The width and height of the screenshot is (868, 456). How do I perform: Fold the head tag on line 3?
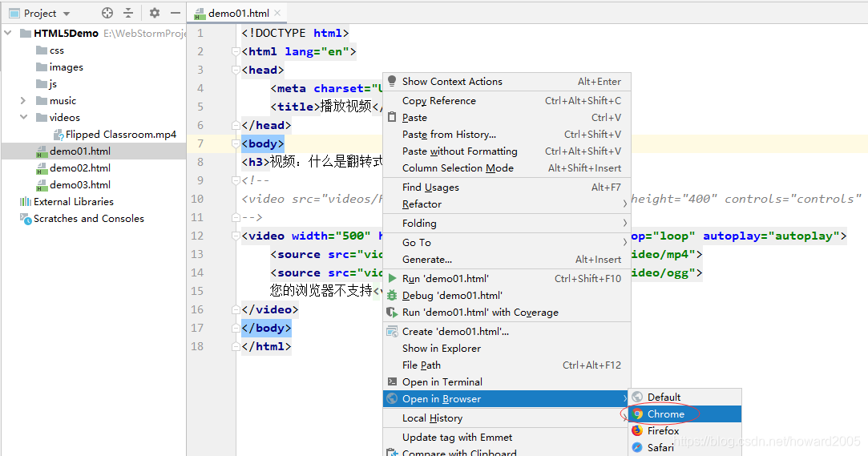(236, 70)
